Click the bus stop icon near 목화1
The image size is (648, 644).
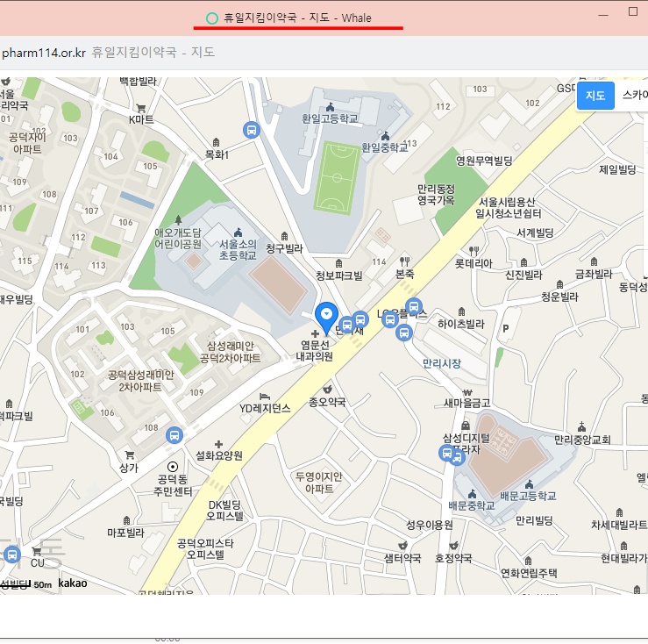(x=252, y=130)
